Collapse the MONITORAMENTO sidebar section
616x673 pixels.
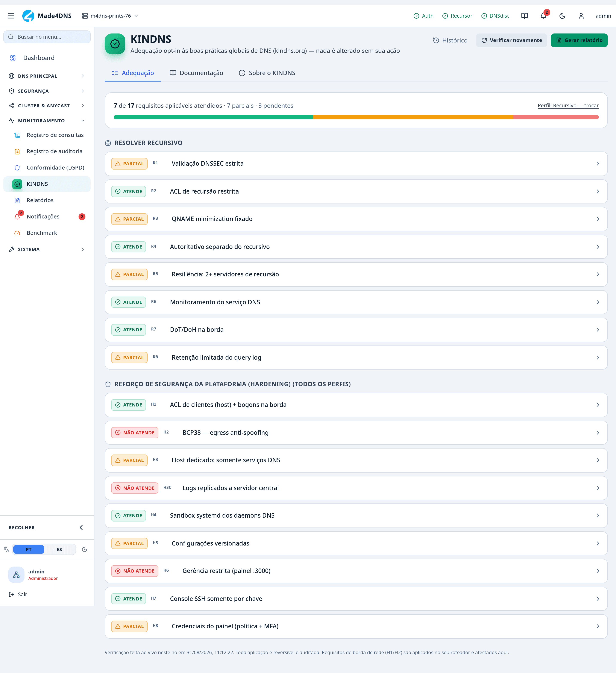click(47, 121)
